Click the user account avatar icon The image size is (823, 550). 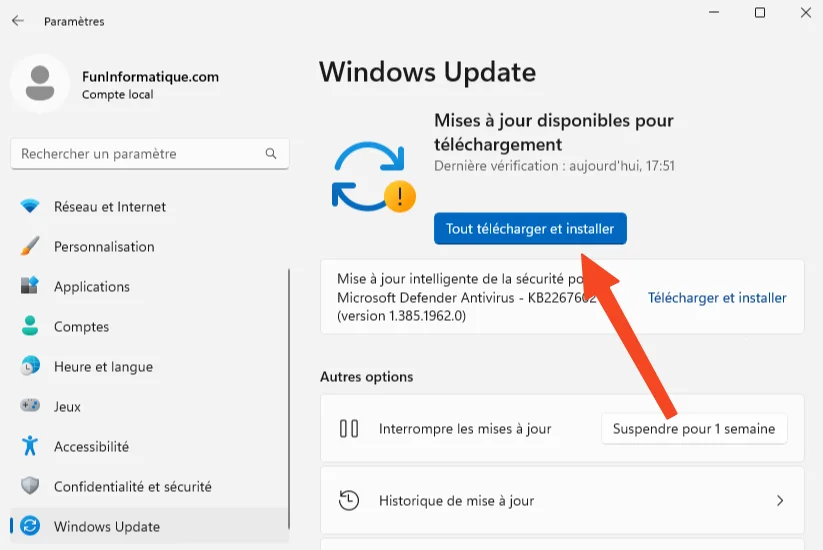pos(40,83)
